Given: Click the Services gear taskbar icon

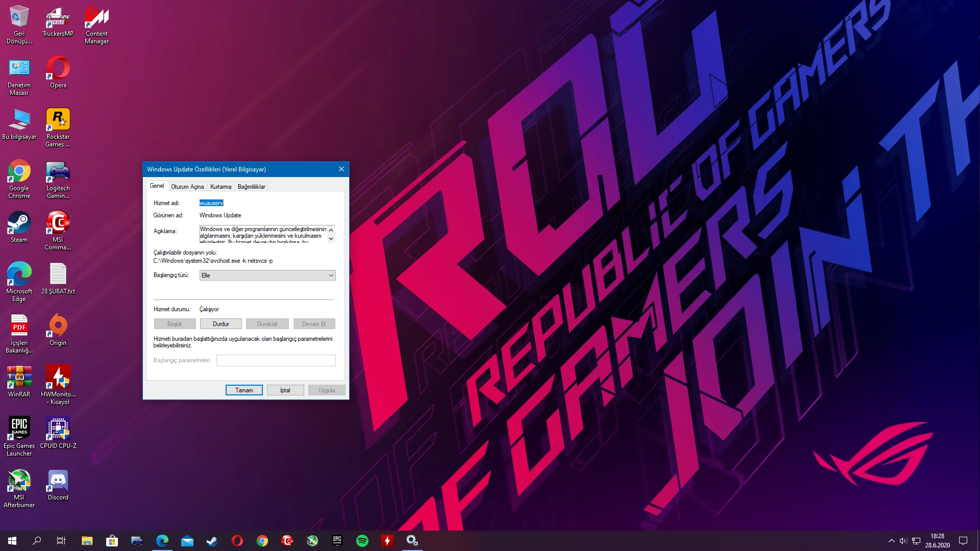Looking at the screenshot, I should click(x=412, y=541).
